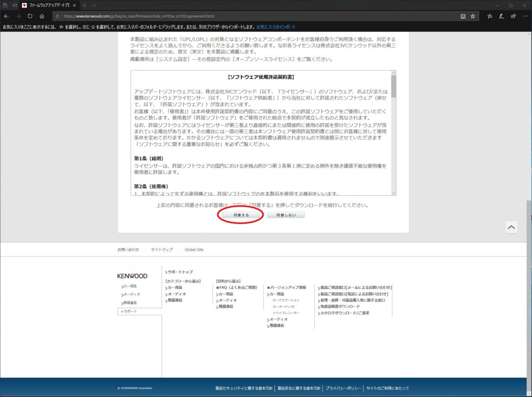
Task: Click license box scroll down arrow
Action: point(394,193)
